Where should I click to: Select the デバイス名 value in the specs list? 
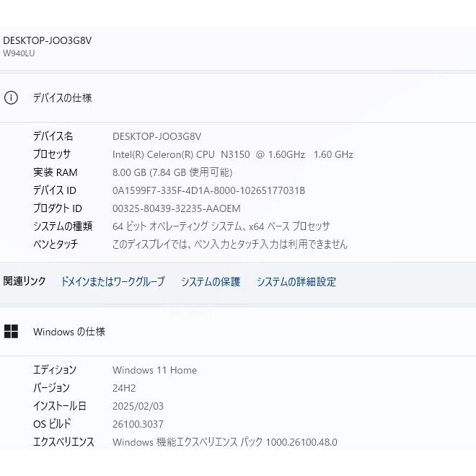(157, 136)
